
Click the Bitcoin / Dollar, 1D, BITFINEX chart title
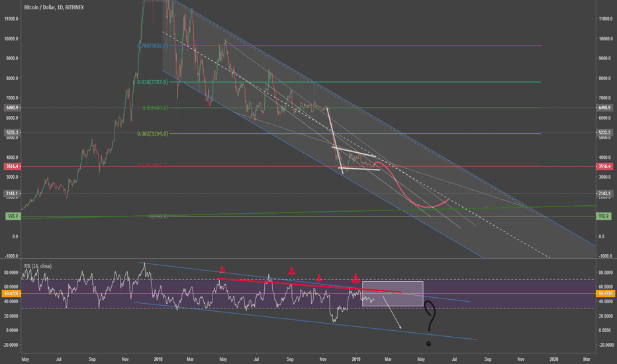click(x=54, y=7)
